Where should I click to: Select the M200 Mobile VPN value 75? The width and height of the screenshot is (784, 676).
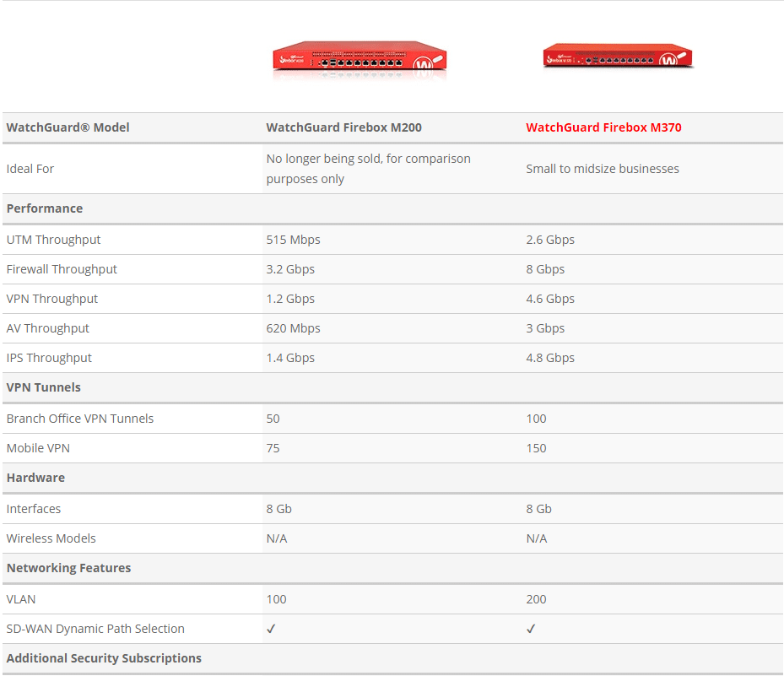273,448
